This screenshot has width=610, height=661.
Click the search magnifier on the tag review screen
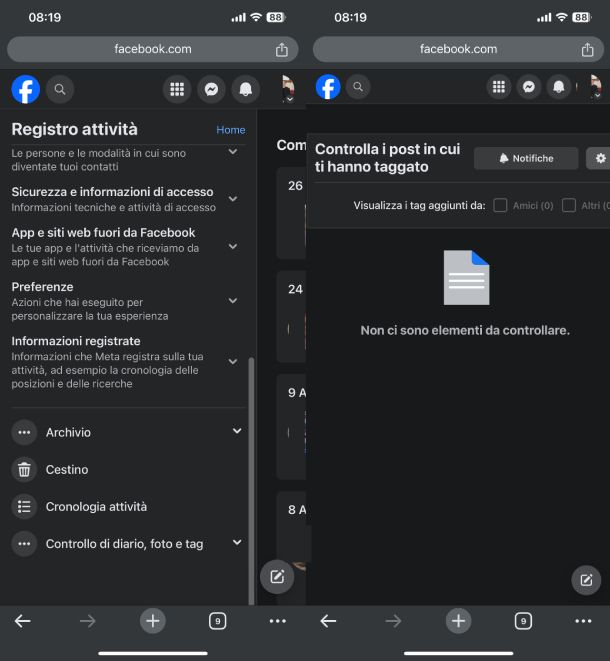tap(357, 87)
